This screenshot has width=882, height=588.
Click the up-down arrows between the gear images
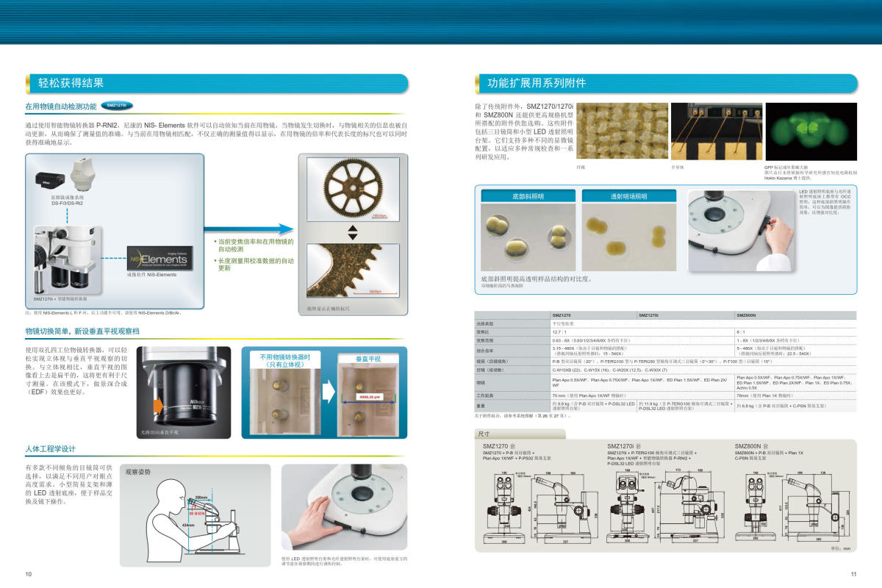coord(352,233)
